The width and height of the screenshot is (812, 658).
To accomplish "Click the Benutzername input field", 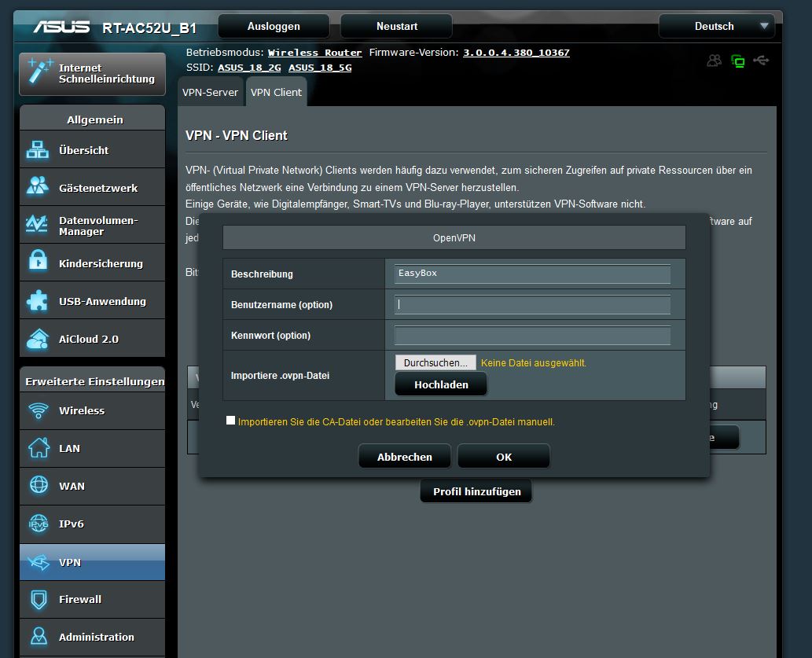I will pos(532,305).
